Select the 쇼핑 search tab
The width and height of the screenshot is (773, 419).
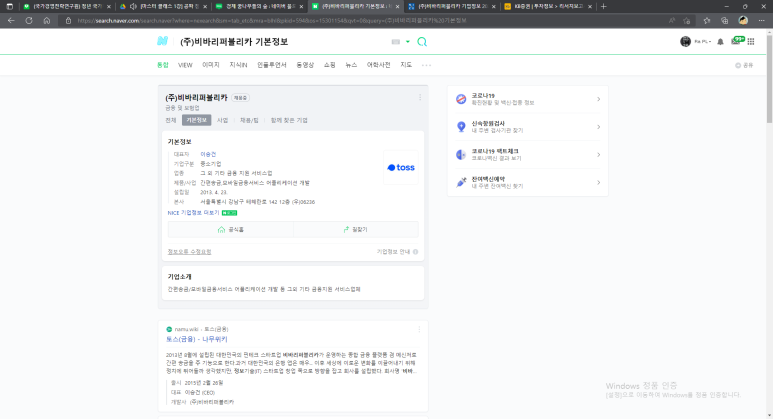click(x=330, y=65)
